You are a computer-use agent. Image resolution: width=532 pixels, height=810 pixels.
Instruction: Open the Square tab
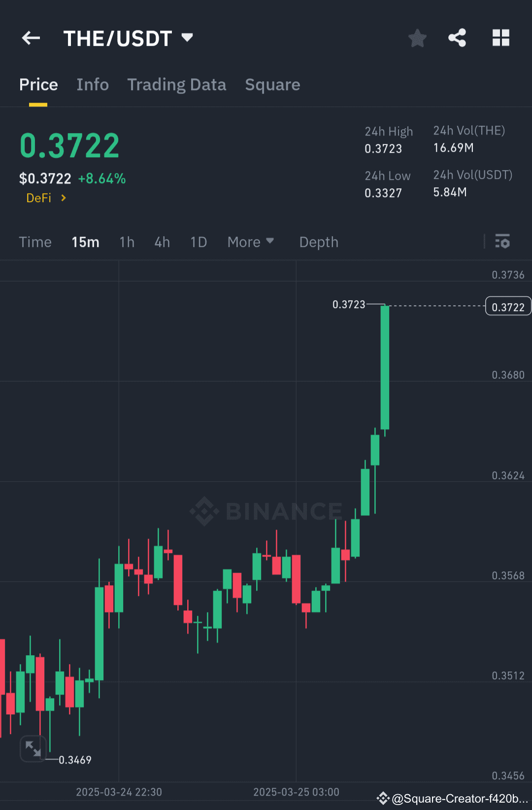272,85
